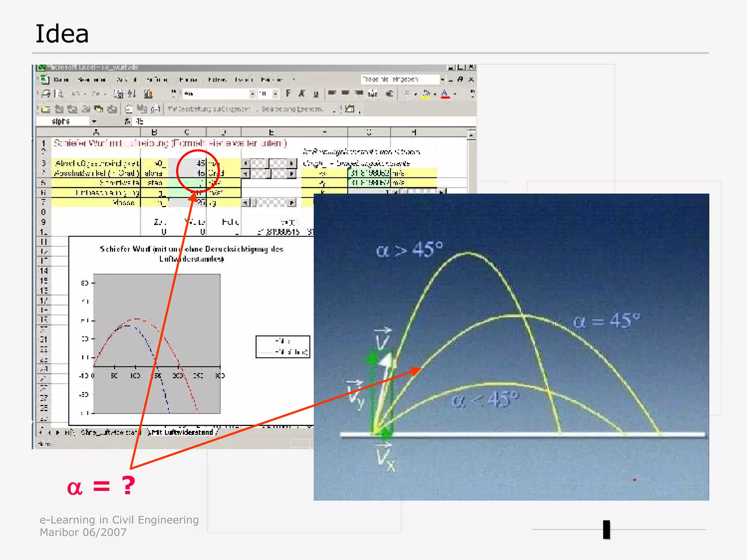Click the Bearbeitung beenden button

coord(293,109)
